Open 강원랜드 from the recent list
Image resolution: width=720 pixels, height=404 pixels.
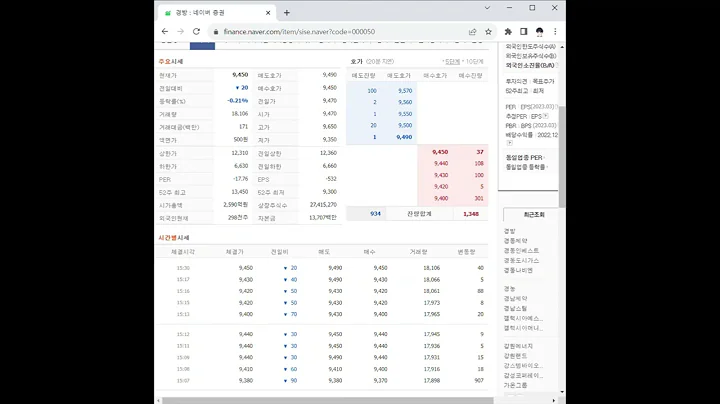(x=516, y=356)
